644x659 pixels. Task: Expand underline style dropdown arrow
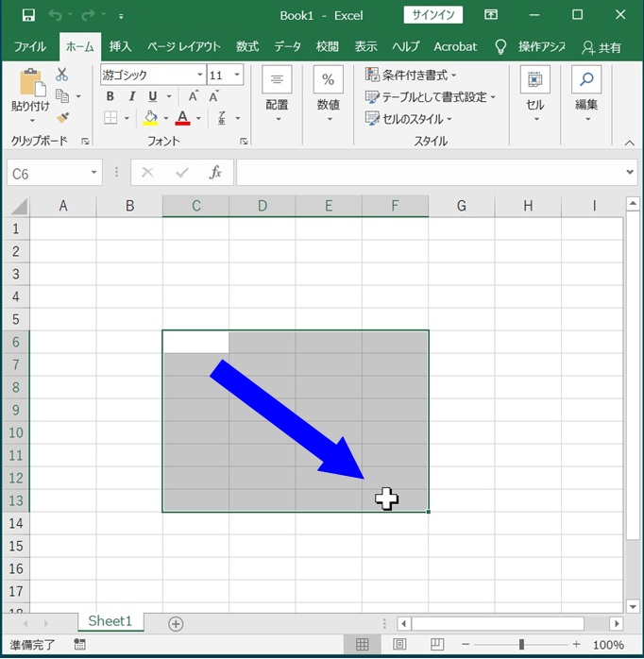pos(169,96)
